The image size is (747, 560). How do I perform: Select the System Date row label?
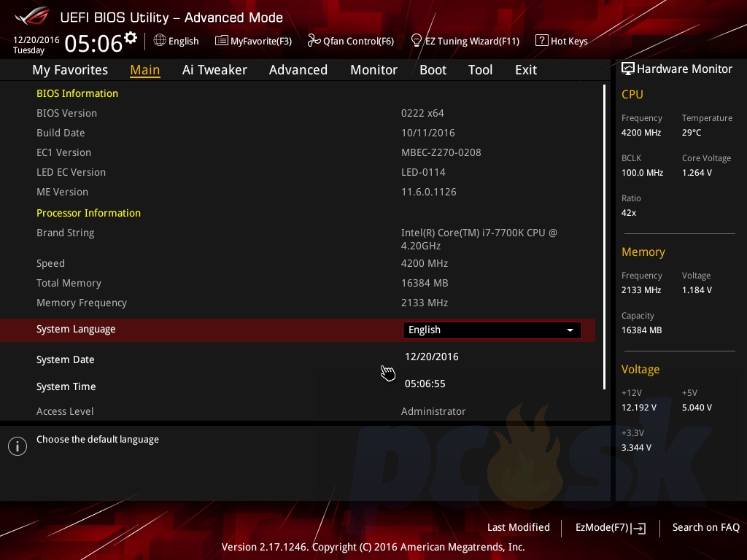65,359
